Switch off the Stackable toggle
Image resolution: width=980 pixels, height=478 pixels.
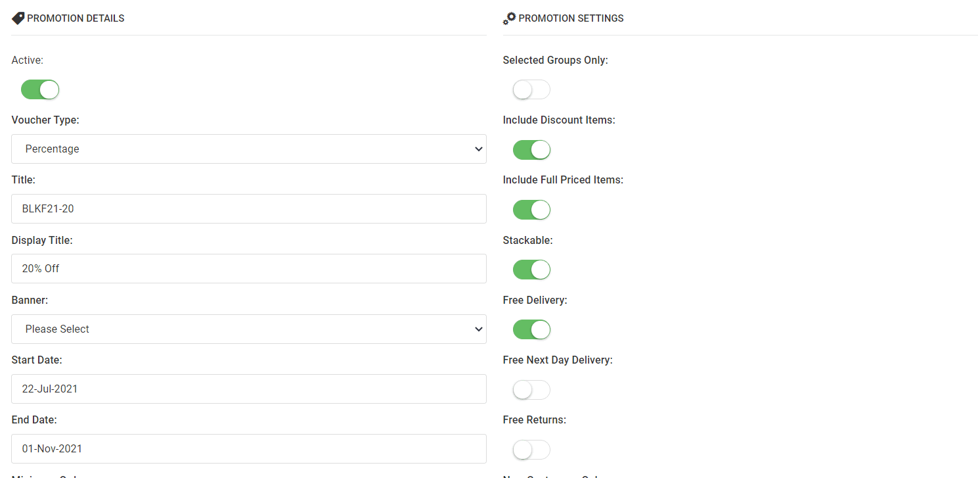click(531, 270)
